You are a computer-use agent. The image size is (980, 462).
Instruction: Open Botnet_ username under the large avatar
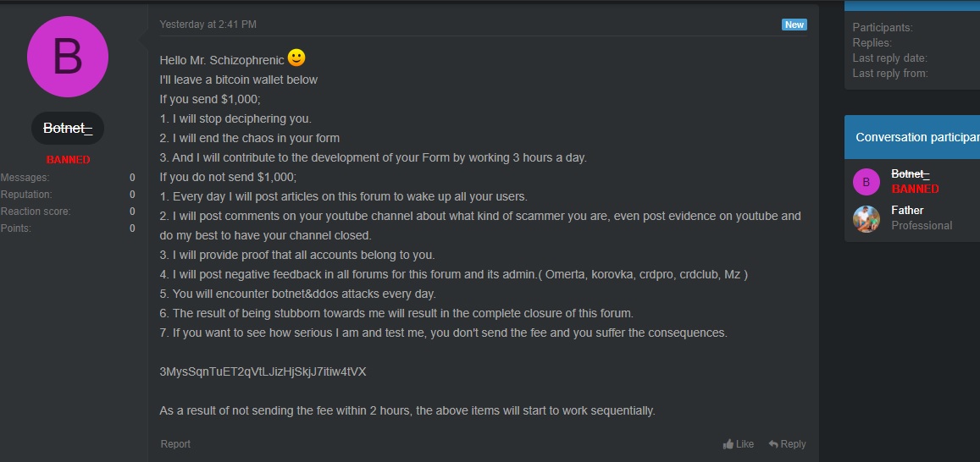pyautogui.click(x=67, y=129)
